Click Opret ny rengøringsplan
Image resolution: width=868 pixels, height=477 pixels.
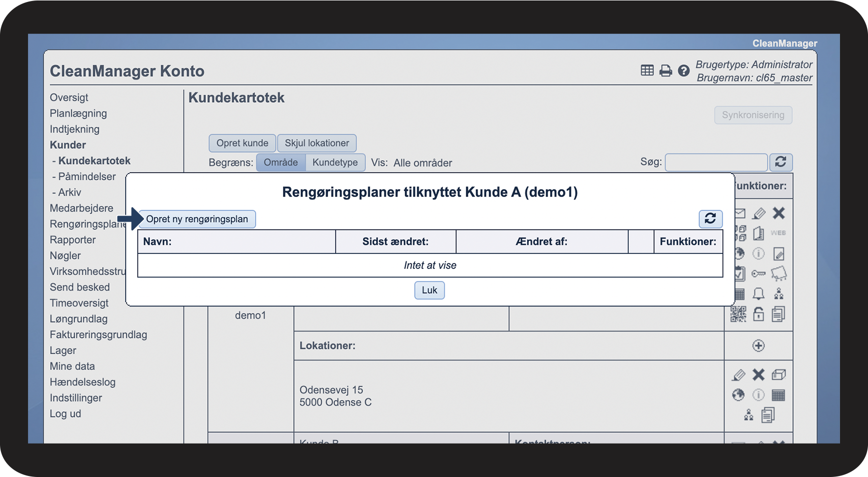click(197, 219)
